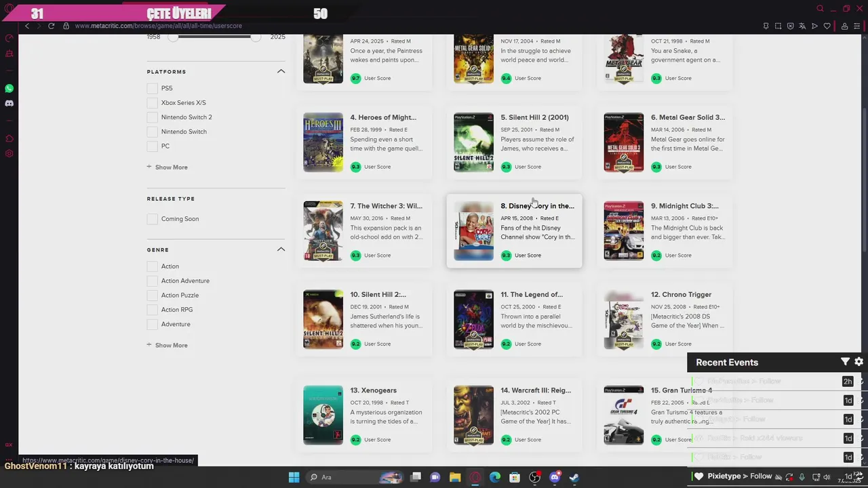
Task: Toggle the Coming Soon release filter
Action: pyautogui.click(x=153, y=219)
